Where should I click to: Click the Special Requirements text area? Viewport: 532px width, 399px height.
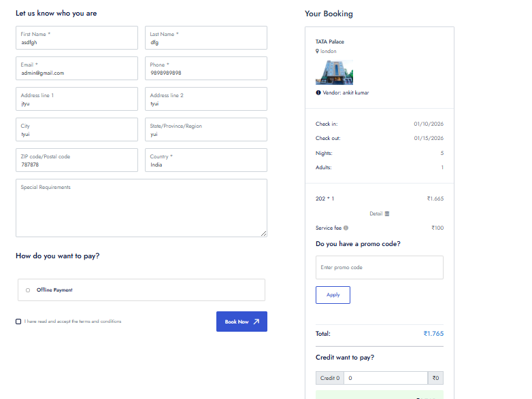tap(141, 208)
